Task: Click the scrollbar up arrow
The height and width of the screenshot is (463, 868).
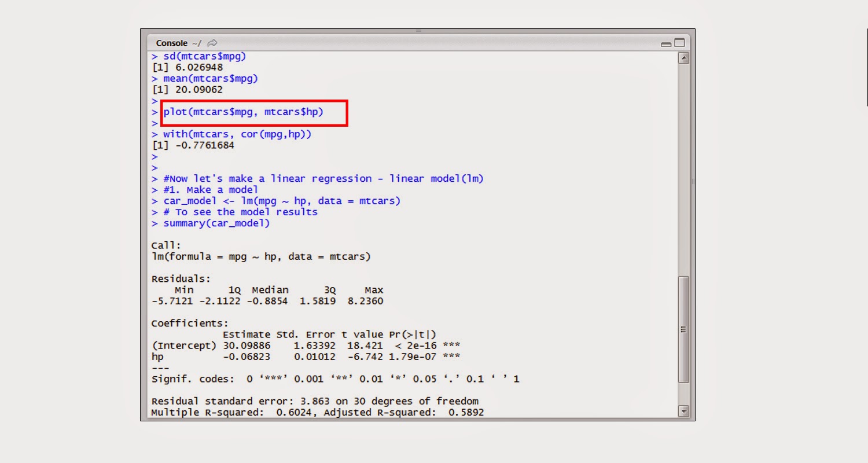Action: pos(683,57)
